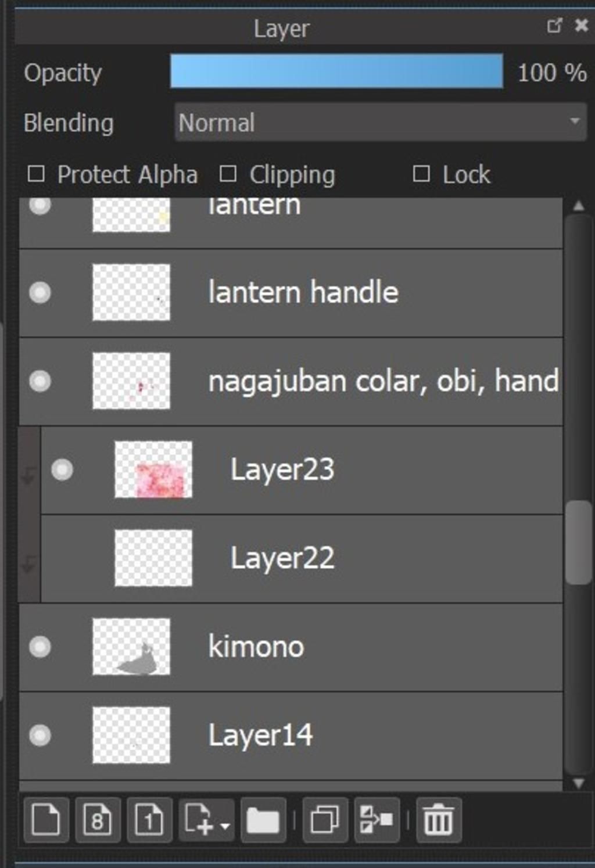The image size is (595, 868).
Task: Hide the kimono layer
Action: pyautogui.click(x=40, y=647)
